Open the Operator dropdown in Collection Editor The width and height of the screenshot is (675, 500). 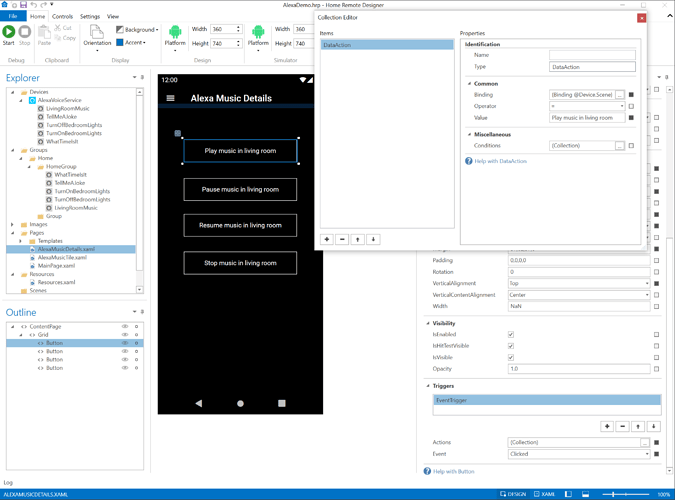[x=622, y=106]
